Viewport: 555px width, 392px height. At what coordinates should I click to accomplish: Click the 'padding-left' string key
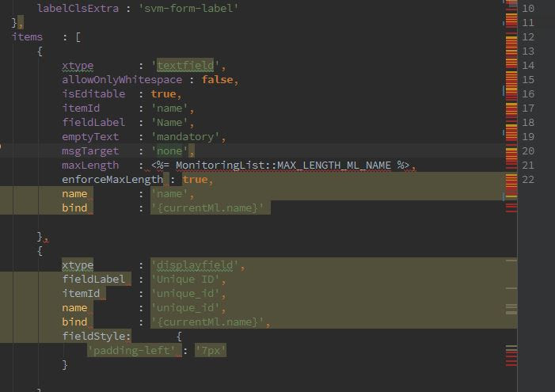[x=131, y=351]
